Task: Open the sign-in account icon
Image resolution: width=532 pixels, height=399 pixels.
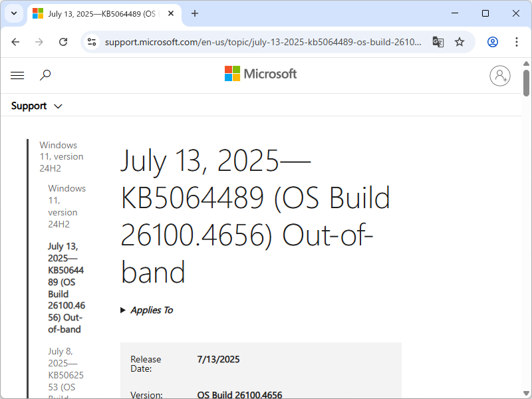Action: (500, 76)
